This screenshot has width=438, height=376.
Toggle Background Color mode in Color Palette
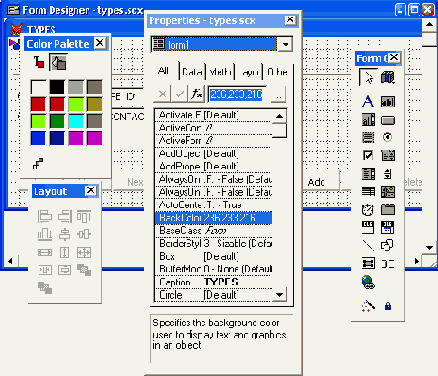tap(59, 62)
